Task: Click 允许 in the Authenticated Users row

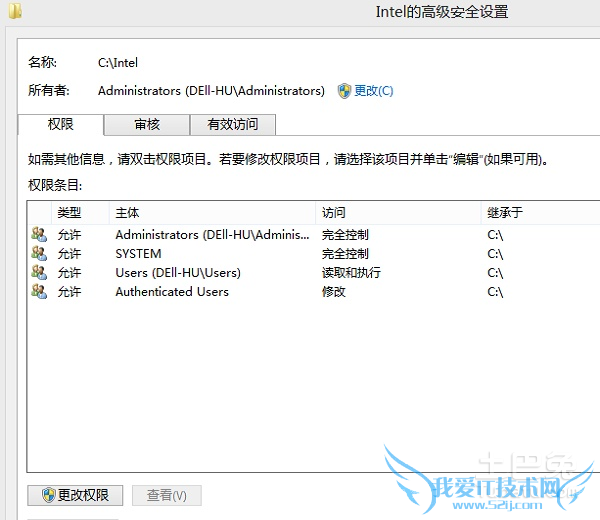Action: click(69, 292)
